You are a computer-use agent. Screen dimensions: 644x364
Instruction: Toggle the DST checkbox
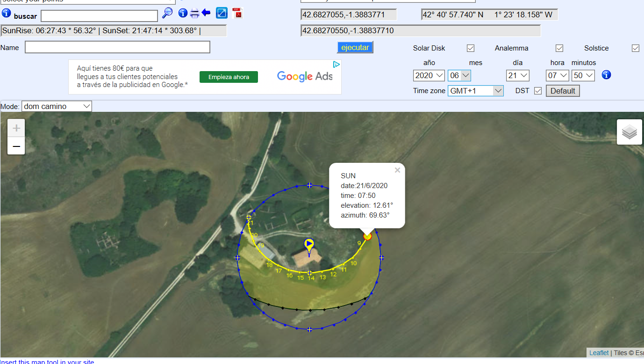(x=538, y=91)
